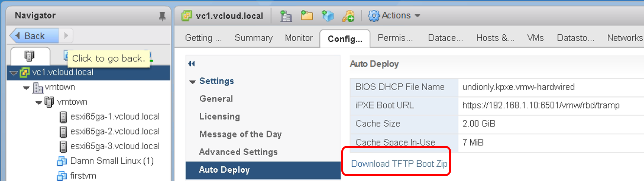
Task: Click the esxi65ga-2.vcloud.local host icon
Action: [63, 131]
